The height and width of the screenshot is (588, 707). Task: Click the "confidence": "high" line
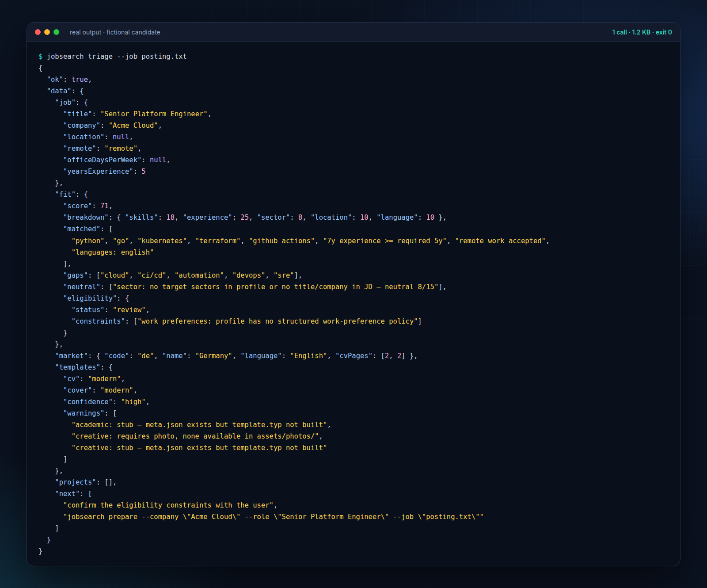106,402
